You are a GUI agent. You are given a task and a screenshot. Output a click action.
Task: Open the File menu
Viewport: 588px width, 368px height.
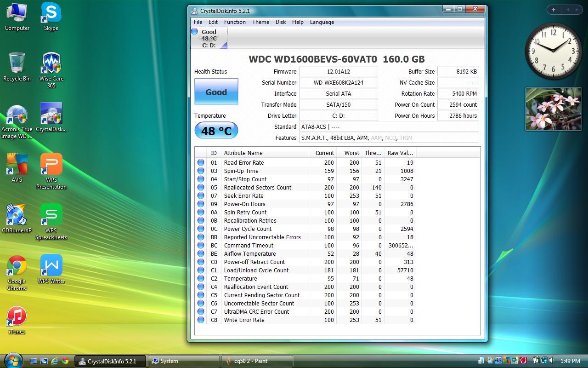(x=198, y=22)
